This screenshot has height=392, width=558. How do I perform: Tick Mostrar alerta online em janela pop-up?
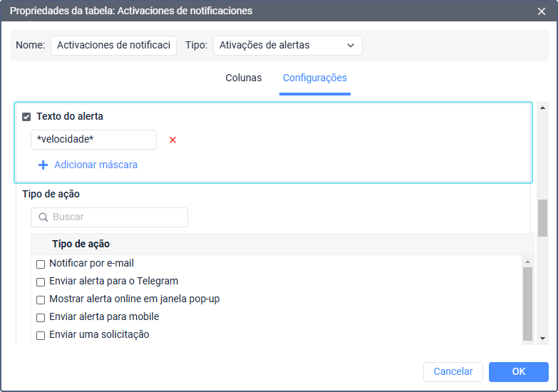[41, 299]
